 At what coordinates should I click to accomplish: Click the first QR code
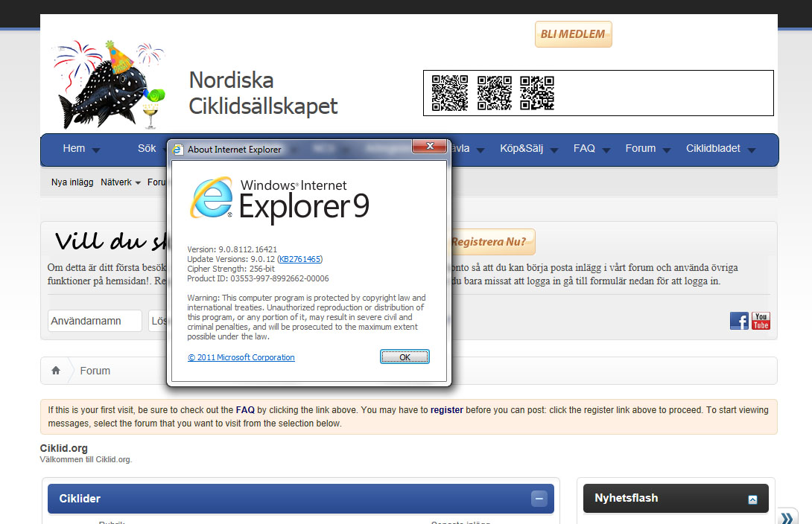(x=449, y=93)
